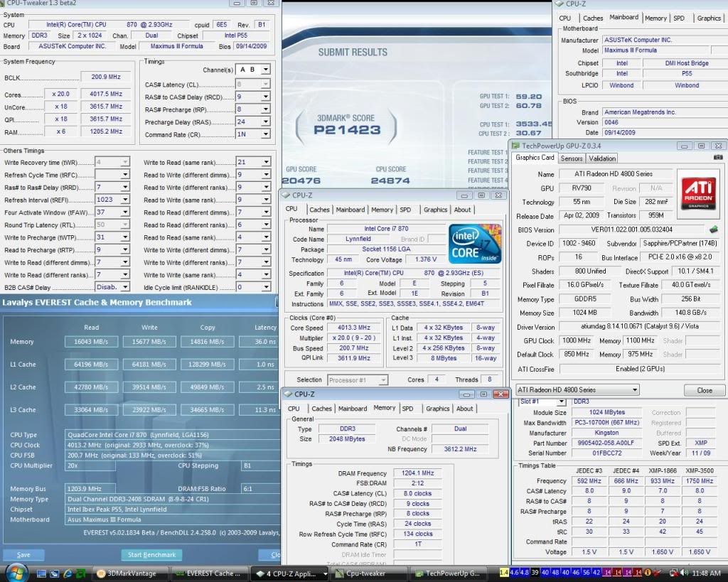The image size is (728, 582).
Task: Click the Intel Core i7 logo in CPU-Z
Action: click(475, 244)
